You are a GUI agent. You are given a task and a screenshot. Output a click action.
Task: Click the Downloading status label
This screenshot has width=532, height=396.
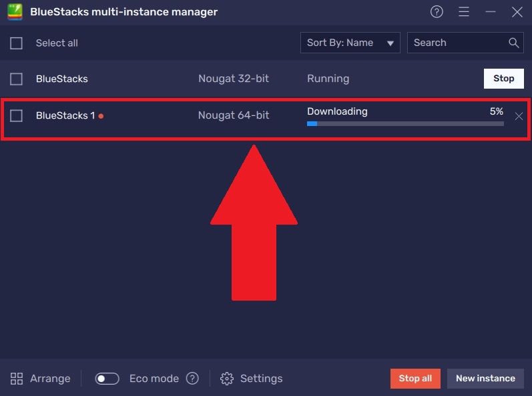pos(337,112)
